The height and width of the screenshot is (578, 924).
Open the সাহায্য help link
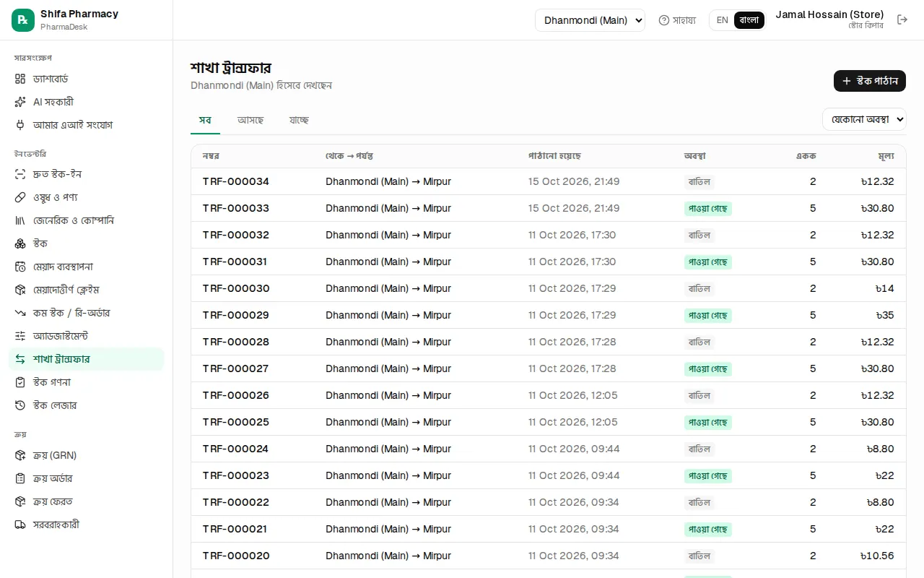677,20
